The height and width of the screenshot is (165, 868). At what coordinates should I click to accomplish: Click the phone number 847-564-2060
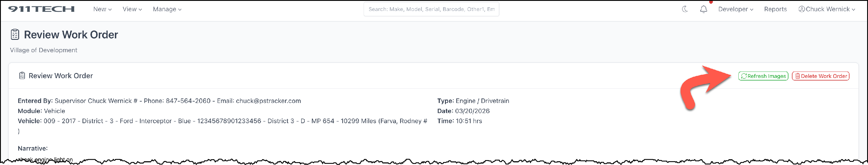[188, 101]
